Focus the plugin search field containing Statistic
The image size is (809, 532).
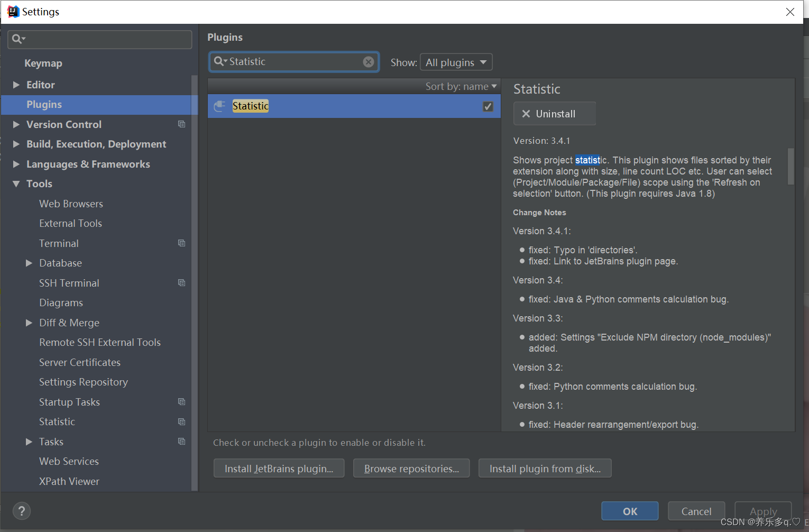pyautogui.click(x=294, y=62)
